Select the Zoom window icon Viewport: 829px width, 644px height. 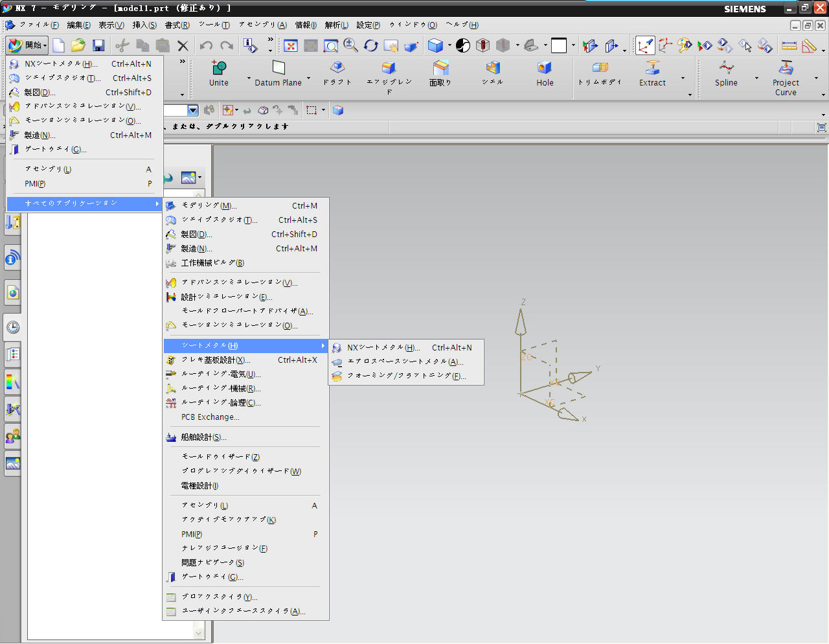331,45
